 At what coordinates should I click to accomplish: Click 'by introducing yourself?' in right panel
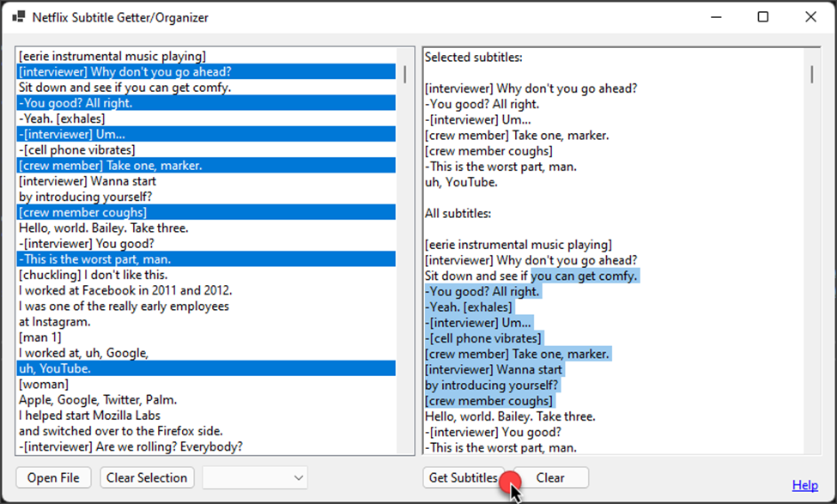pos(491,385)
